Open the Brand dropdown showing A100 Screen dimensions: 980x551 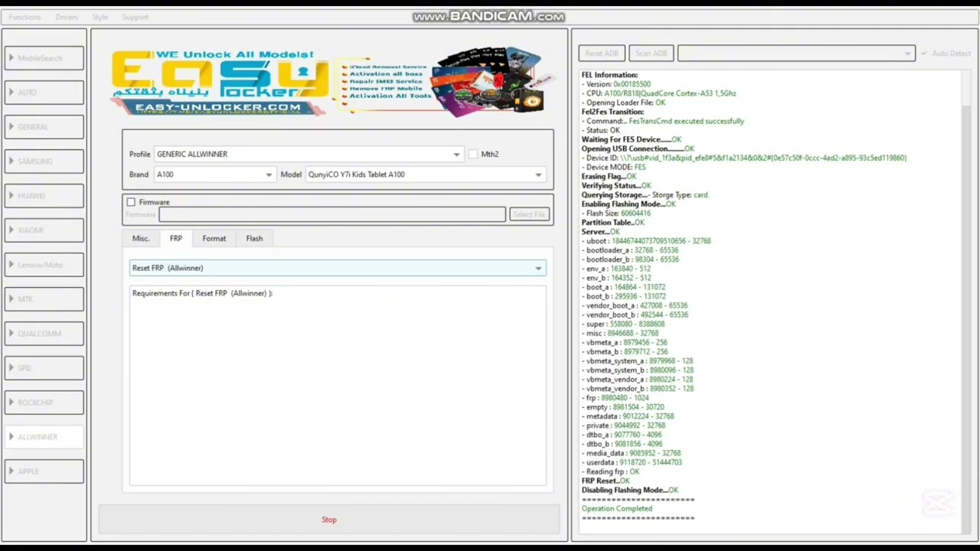[x=214, y=174]
